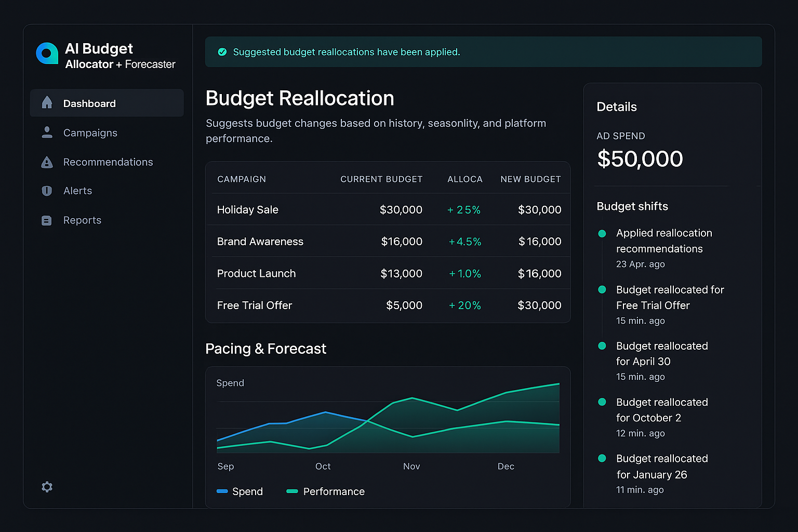
Task: Click the green checkmark in confirmation banner
Action: pos(222,51)
